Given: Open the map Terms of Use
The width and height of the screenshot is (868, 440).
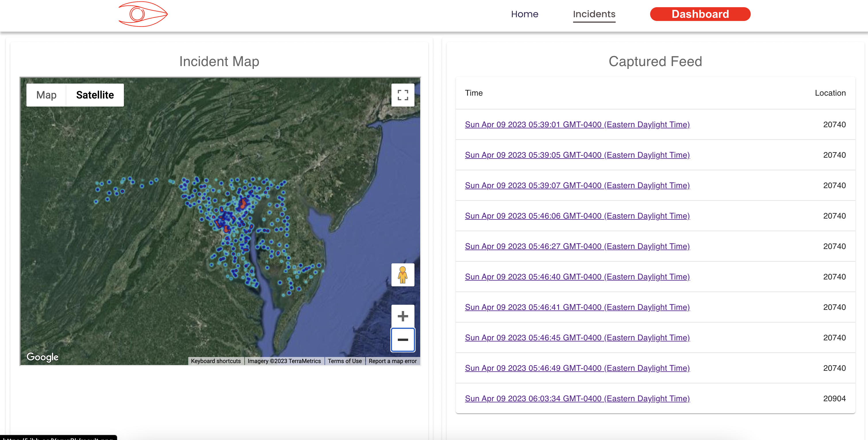Looking at the screenshot, I should pyautogui.click(x=345, y=361).
